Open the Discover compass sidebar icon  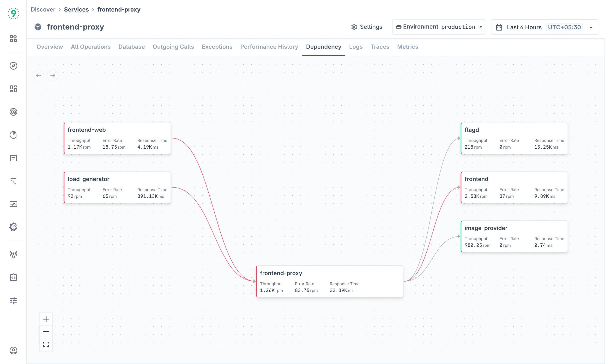point(13,66)
